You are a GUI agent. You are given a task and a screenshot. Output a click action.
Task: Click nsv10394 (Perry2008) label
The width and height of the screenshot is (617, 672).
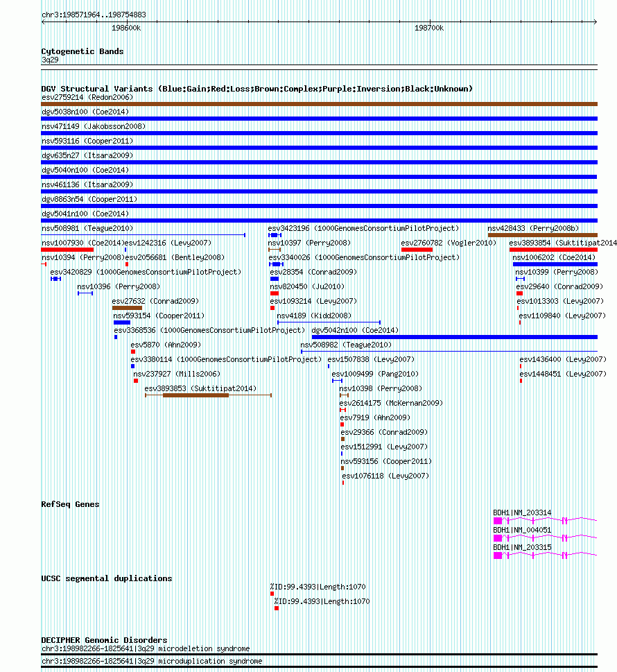83,257
